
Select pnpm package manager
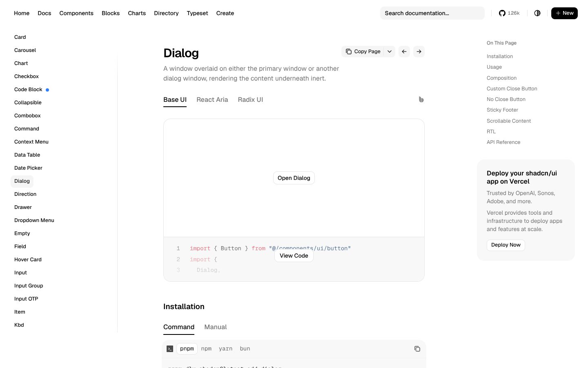pyautogui.click(x=187, y=349)
